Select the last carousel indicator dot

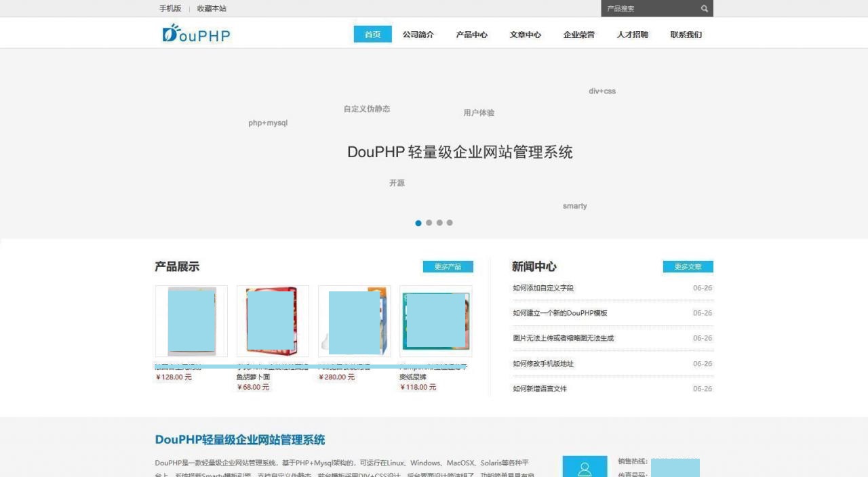pos(450,222)
